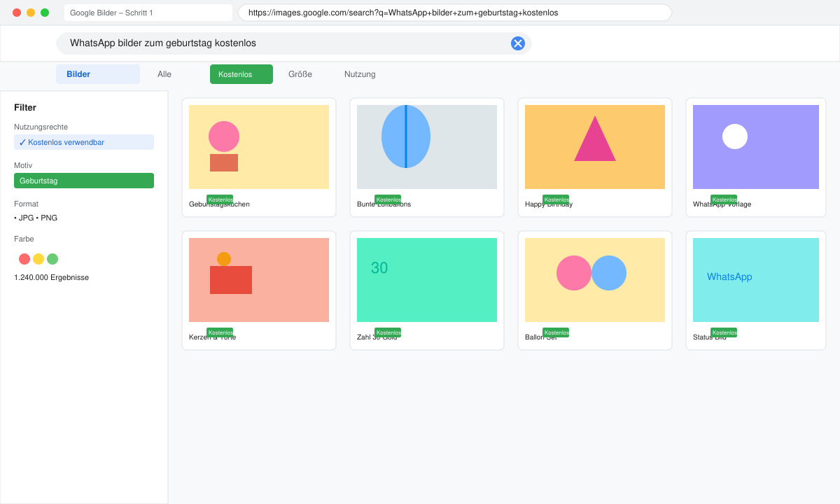Click the Kostenlos badge on WhatsApp Vorlage card
Screen dimensions: 840x504
coord(724,199)
